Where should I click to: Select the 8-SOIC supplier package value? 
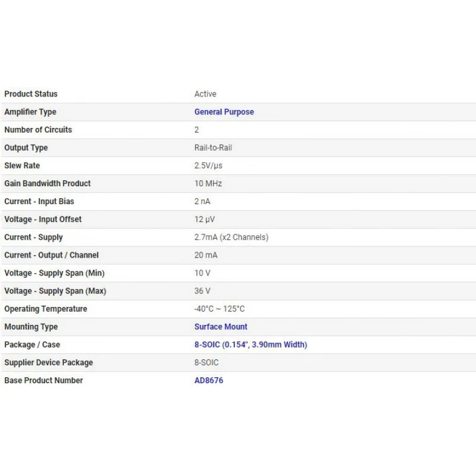(x=206, y=363)
